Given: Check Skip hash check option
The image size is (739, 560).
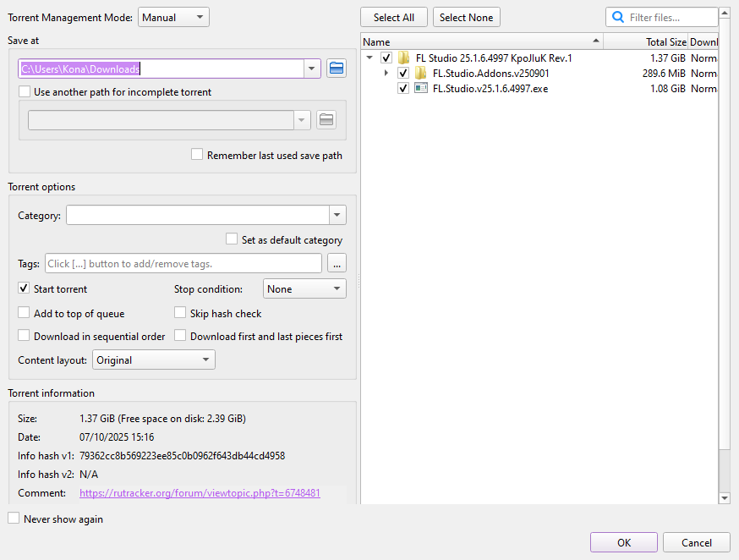Looking at the screenshot, I should (x=180, y=314).
